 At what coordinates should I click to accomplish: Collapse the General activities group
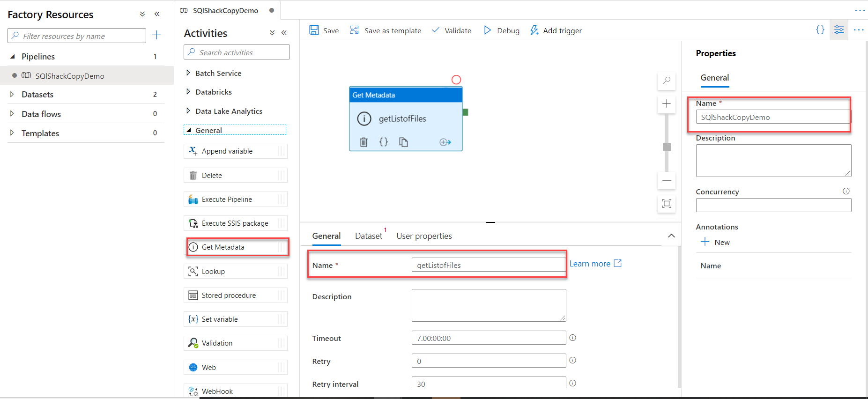(189, 130)
